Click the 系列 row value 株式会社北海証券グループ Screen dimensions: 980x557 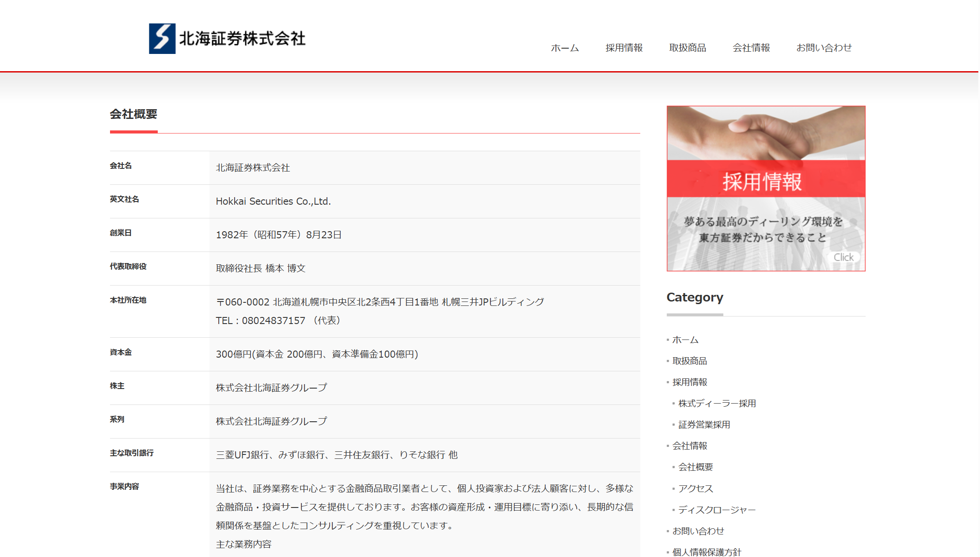(x=271, y=422)
